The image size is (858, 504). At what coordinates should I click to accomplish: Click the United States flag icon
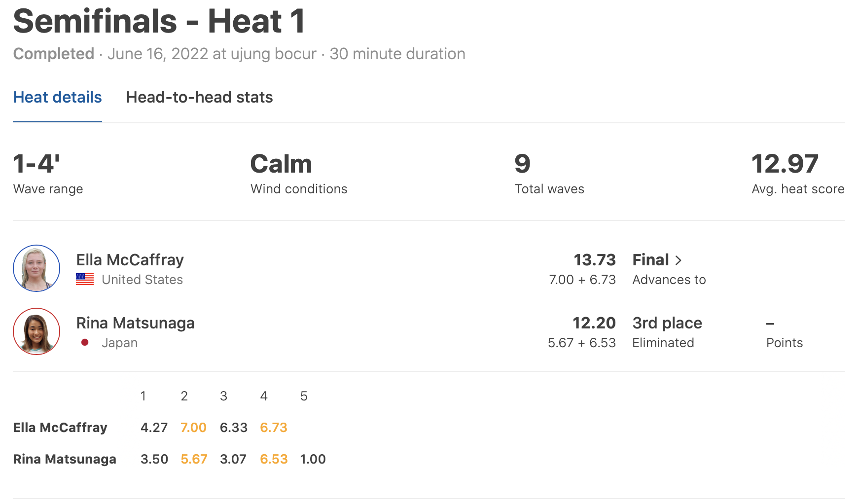(x=85, y=280)
